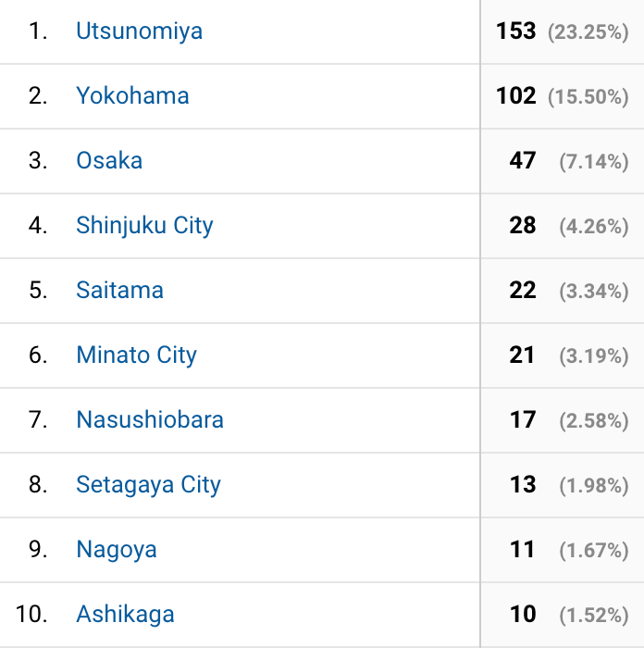This screenshot has width=644, height=648.
Task: Click the 1.67% percentage for Nagoya
Action: pos(594,551)
